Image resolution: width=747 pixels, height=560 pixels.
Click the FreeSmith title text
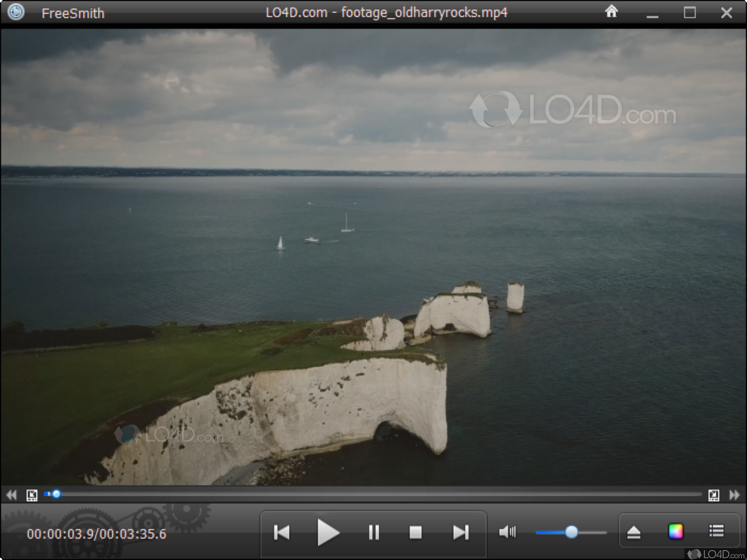click(x=73, y=13)
